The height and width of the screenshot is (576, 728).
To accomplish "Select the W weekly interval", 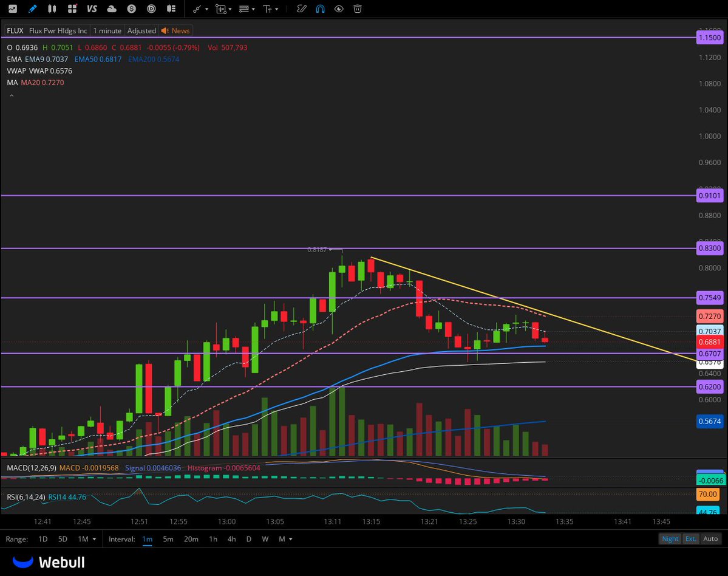I will pos(265,539).
